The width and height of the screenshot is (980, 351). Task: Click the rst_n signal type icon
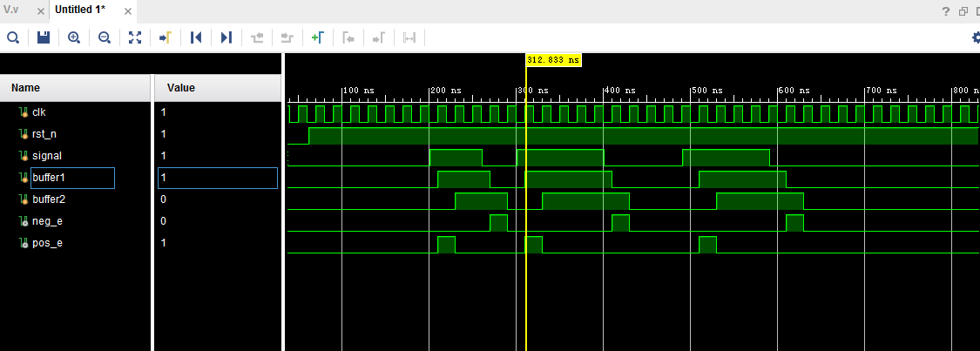[24, 134]
